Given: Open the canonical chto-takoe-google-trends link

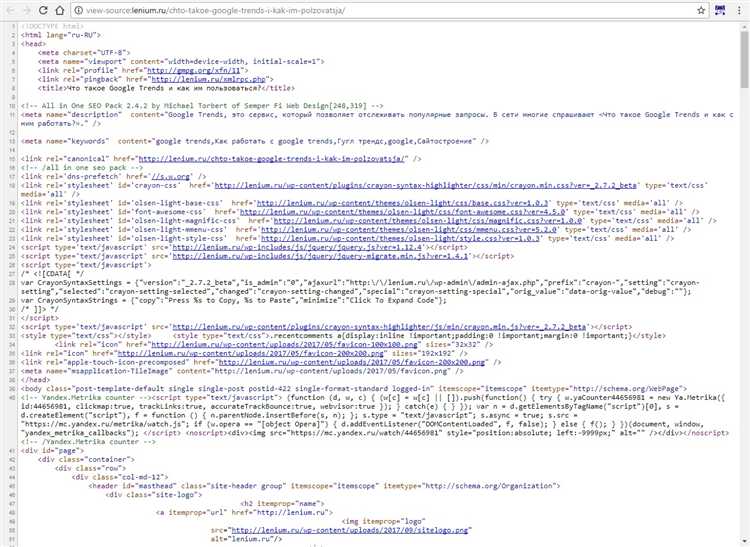Looking at the screenshot, I should point(272,159).
